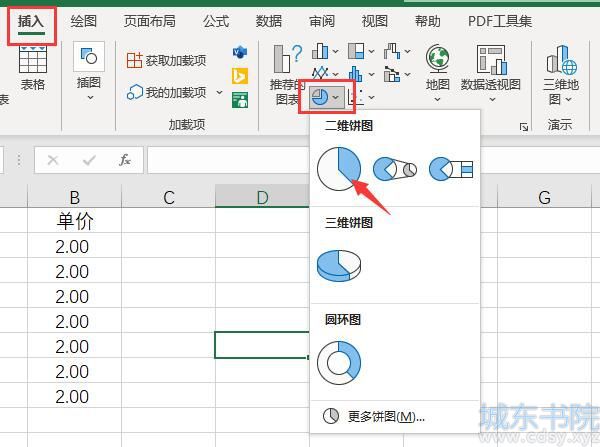Open the chart group dialog launcher
Viewport: 600px width, 447px height.
click(524, 127)
